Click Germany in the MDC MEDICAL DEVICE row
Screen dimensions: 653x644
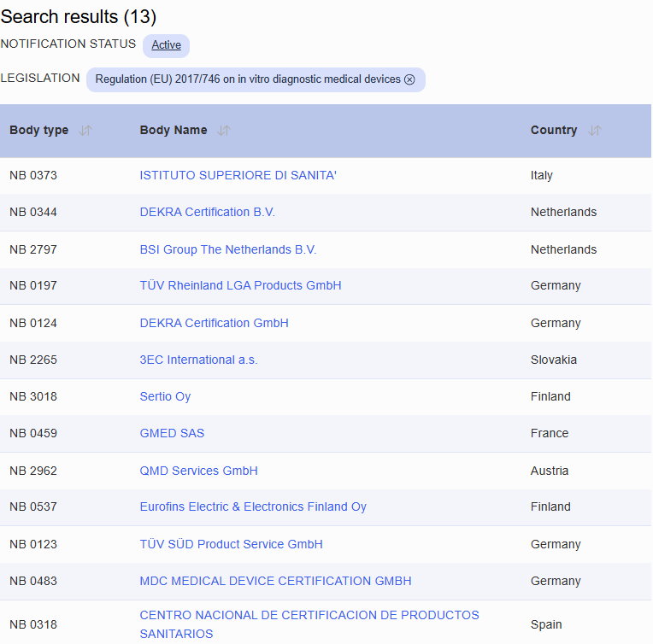point(556,581)
